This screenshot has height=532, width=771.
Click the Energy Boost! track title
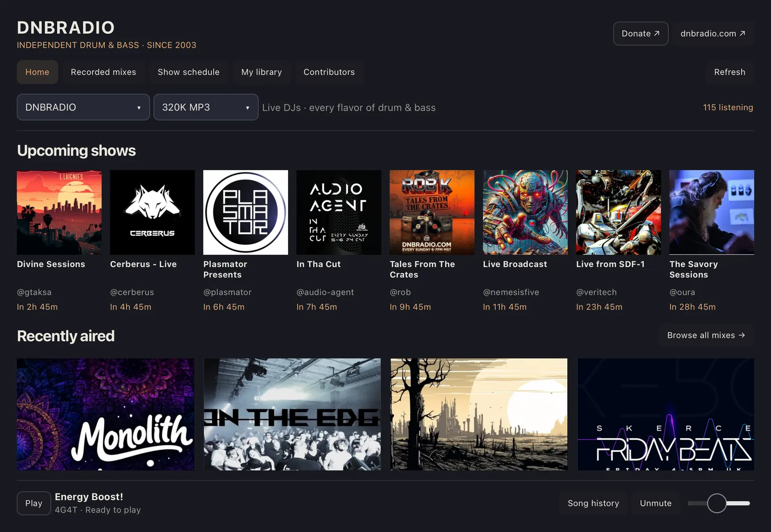(x=89, y=497)
